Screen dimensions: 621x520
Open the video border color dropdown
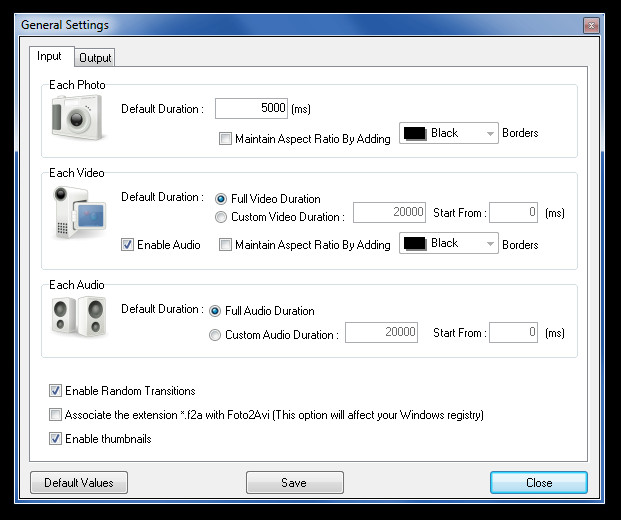[449, 243]
